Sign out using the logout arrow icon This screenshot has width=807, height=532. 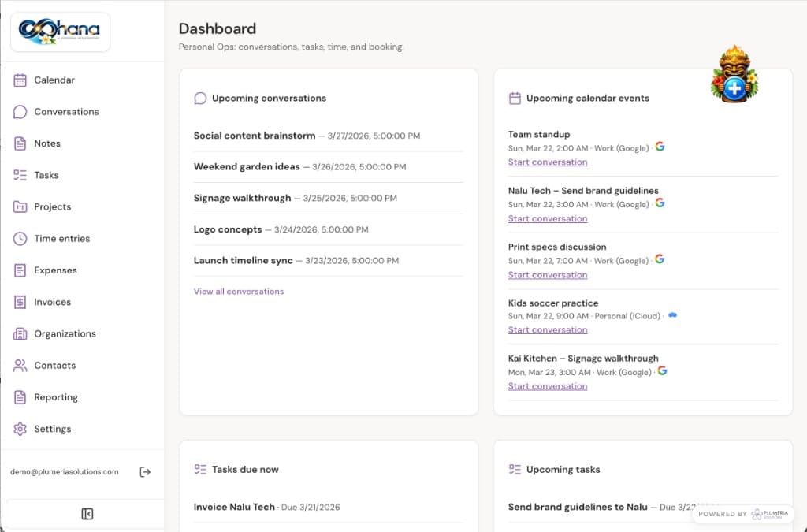pos(145,471)
